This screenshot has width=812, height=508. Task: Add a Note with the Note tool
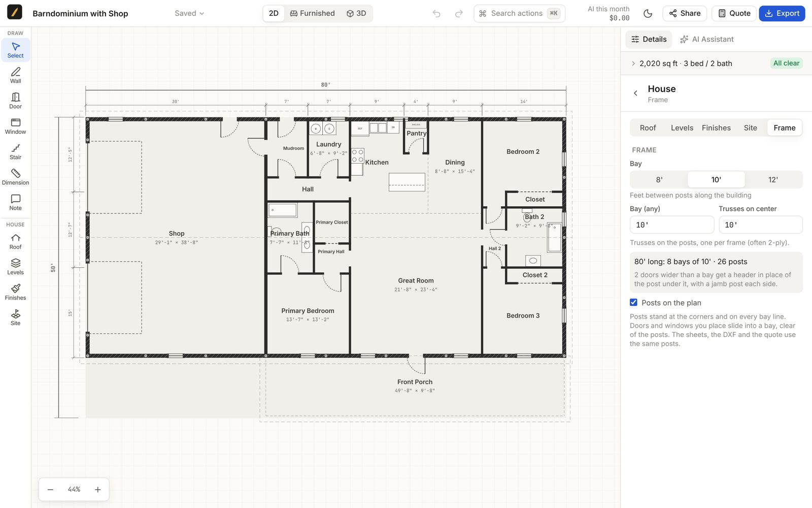click(15, 202)
